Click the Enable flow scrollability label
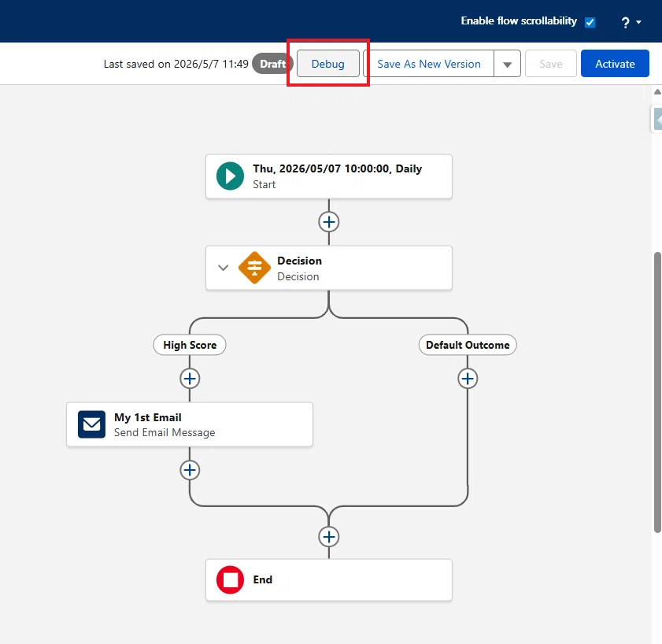662x644 pixels. tap(519, 21)
